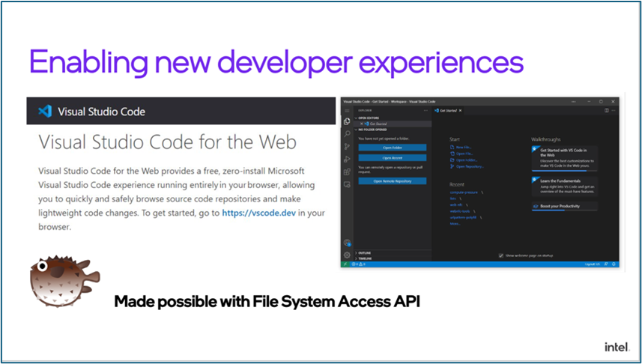Open the hamburger menu in VS Code
Viewport: 642px width, 364px height.
[x=347, y=111]
